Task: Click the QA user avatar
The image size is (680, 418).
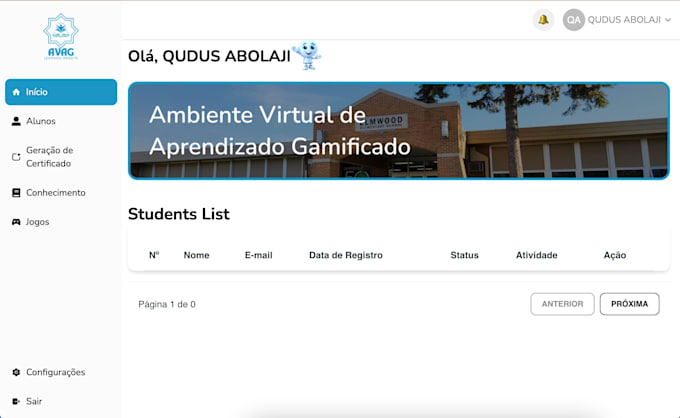Action: pos(573,20)
